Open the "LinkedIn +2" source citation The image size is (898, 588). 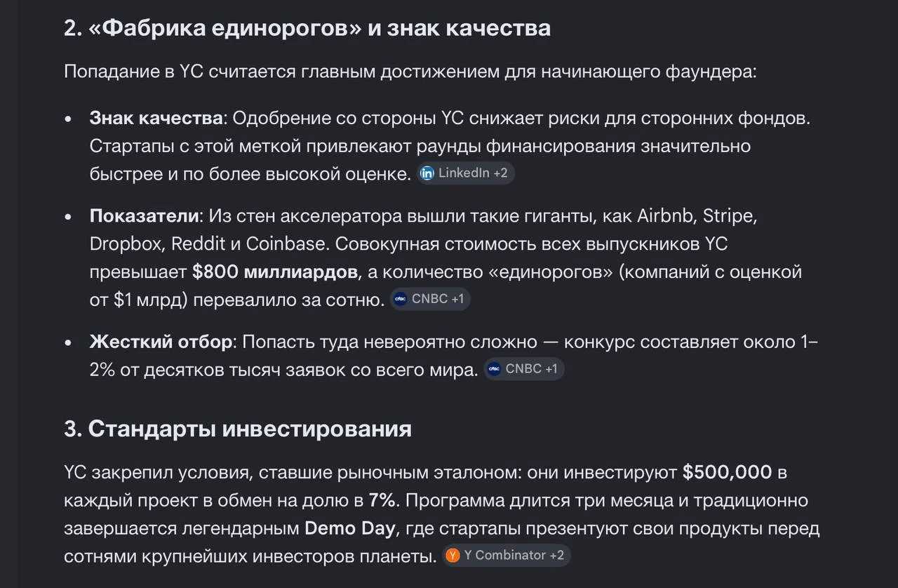point(466,173)
